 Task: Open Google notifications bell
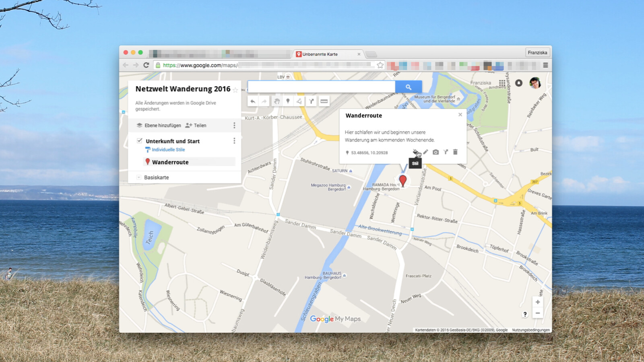click(519, 83)
